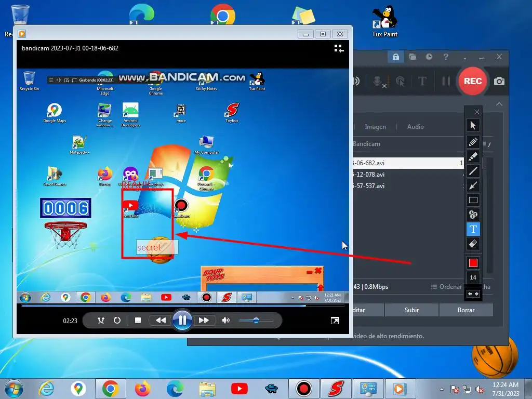Toggle repeat in Windows Media Player
532x399 pixels.
tap(117, 320)
